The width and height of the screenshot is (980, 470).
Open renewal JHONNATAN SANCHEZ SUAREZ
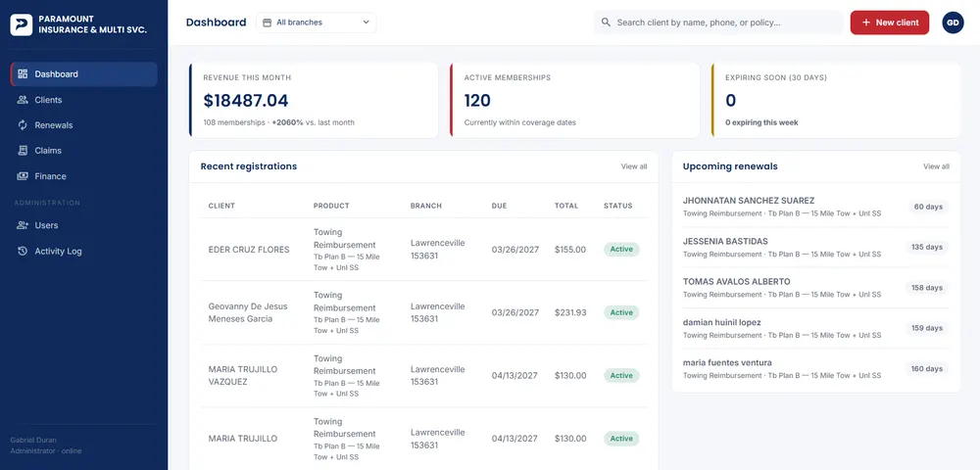(816, 208)
